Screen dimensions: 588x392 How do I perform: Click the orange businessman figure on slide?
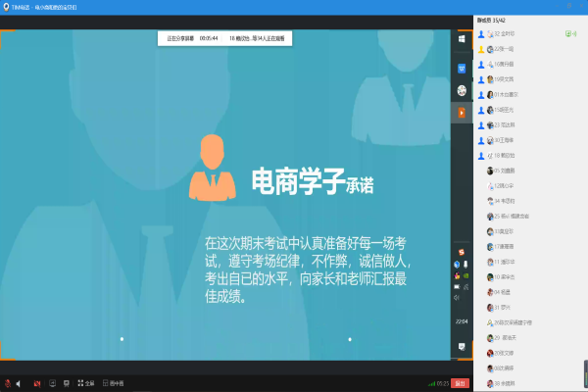tap(213, 168)
